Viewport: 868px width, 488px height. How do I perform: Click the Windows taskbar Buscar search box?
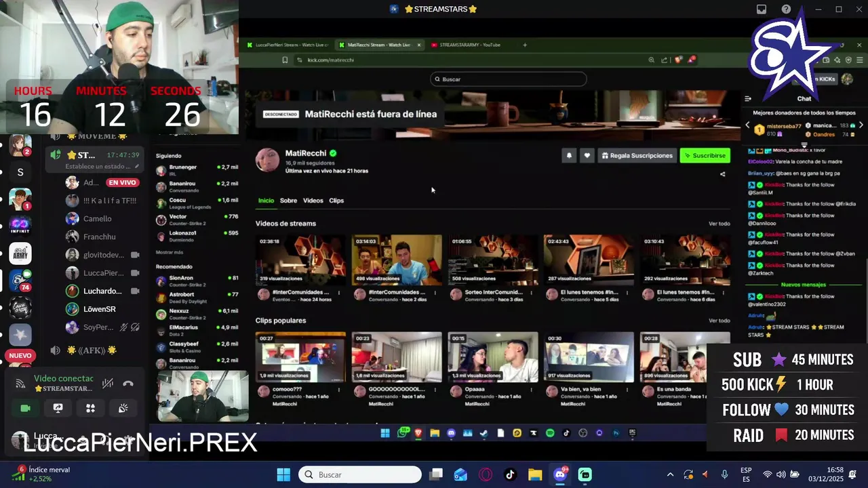pos(360,474)
